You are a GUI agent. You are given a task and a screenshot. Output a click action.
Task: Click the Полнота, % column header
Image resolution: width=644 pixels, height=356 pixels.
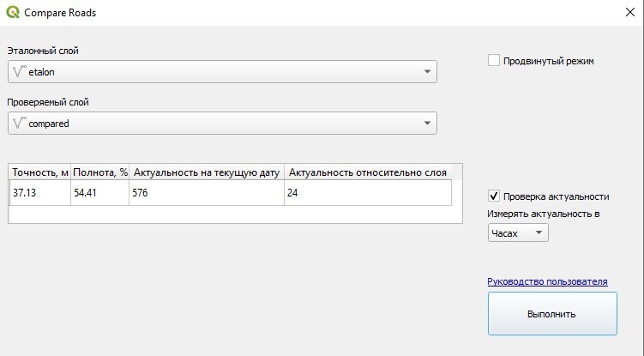(x=99, y=172)
